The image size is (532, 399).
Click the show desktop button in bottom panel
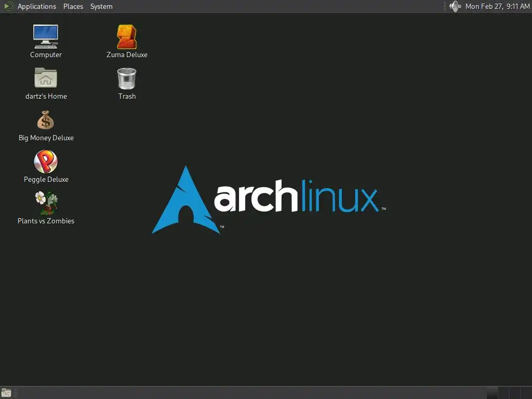[x=6, y=393]
